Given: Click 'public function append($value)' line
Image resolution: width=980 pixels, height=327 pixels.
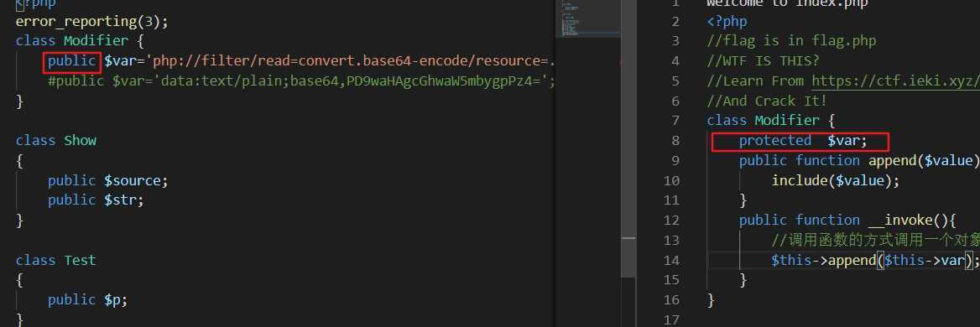Looking at the screenshot, I should click(858, 160).
